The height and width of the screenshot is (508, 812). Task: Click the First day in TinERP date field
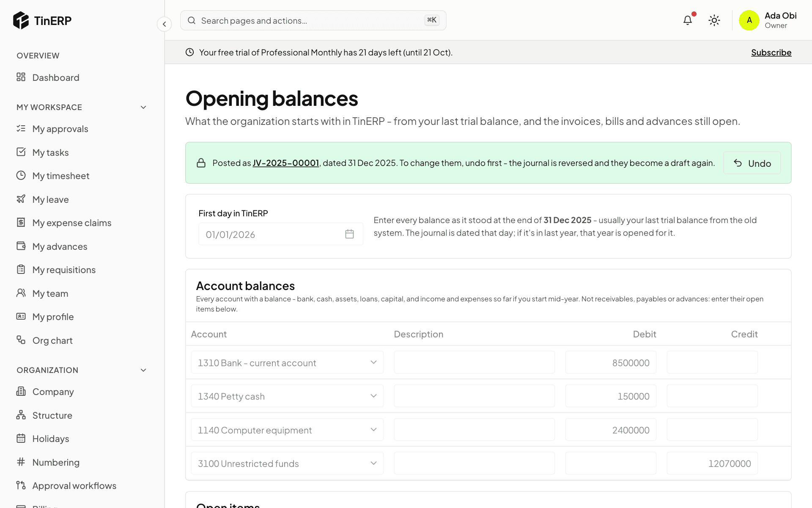click(x=281, y=234)
